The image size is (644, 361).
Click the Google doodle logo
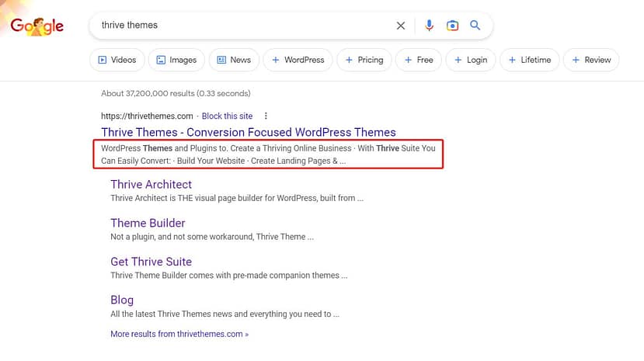tap(37, 26)
